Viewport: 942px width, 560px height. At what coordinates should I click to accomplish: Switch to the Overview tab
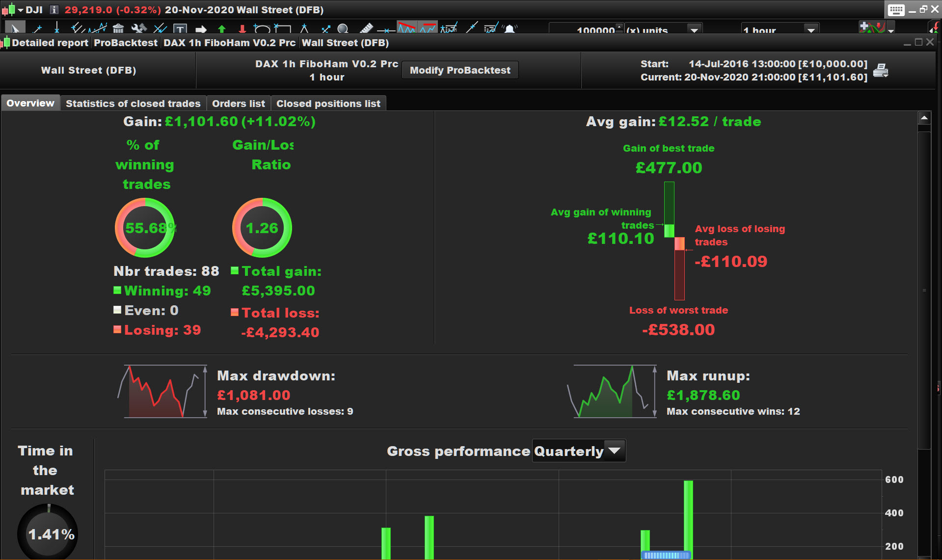click(30, 103)
